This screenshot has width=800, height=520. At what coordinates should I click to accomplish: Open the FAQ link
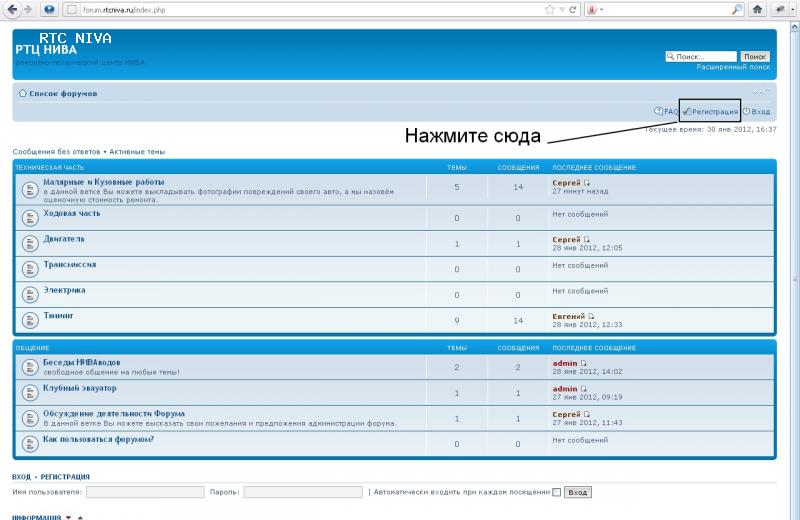[x=666, y=111]
